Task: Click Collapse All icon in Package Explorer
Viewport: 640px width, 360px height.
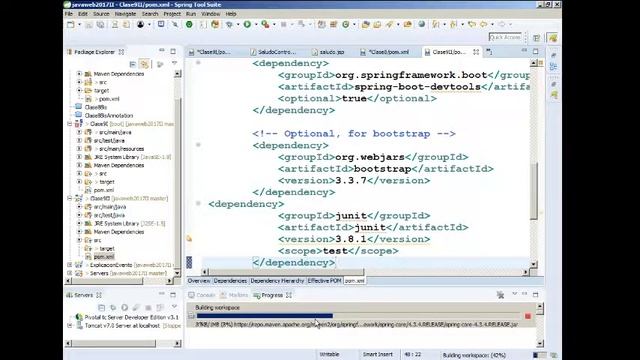Action: pos(133,64)
